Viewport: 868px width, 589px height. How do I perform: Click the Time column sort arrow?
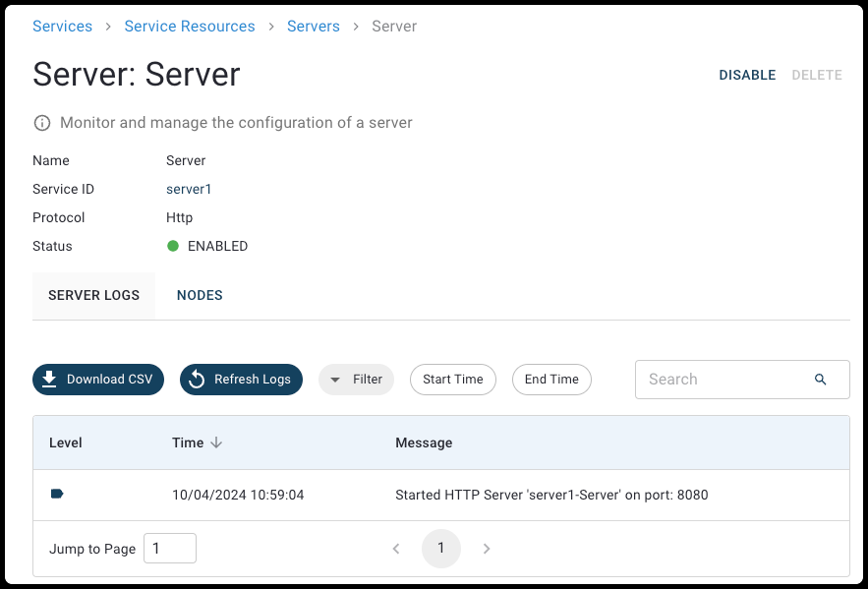click(216, 442)
